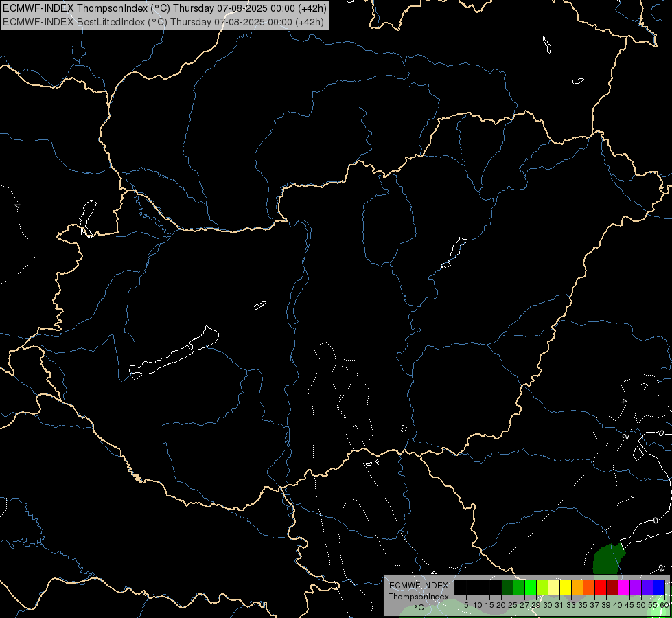
Task: Click the legend scale value 33
Action: (x=571, y=605)
